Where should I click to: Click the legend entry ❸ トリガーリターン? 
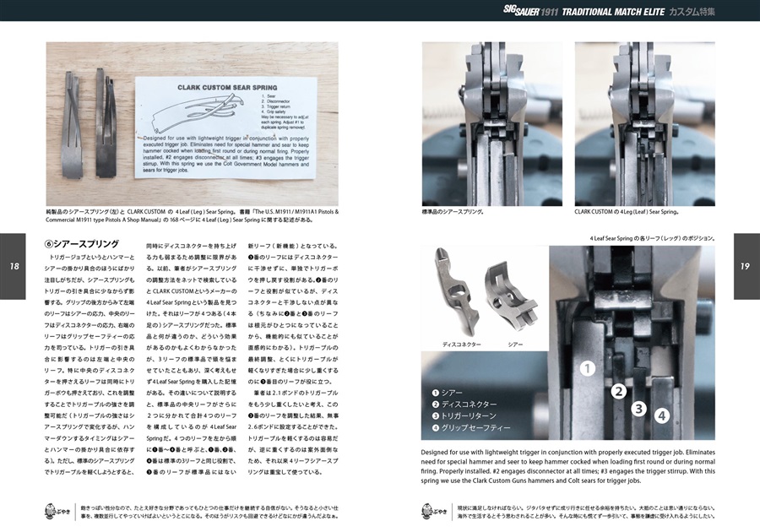[x=464, y=415]
